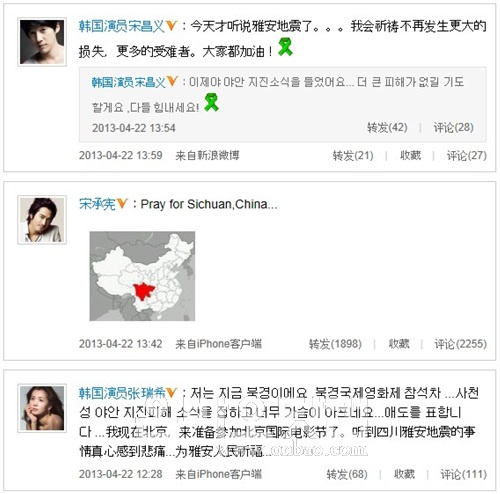Favorite the first post with 收藏
Image resolution: width=500 pixels, height=494 pixels.
(x=410, y=155)
